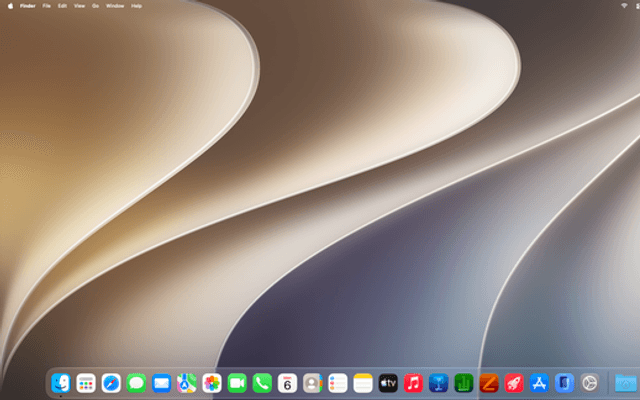This screenshot has width=640, height=400.
Task: Open the Contacts app
Action: (x=313, y=383)
